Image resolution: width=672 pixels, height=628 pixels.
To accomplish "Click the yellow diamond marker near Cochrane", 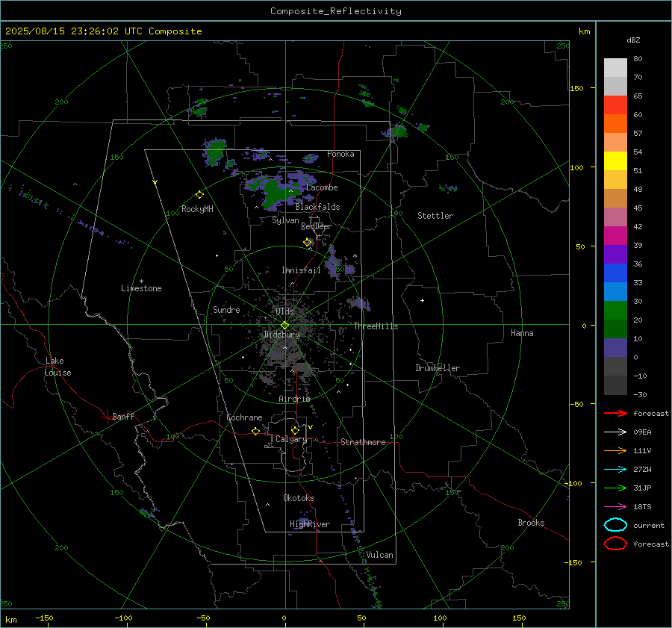I will [x=256, y=431].
